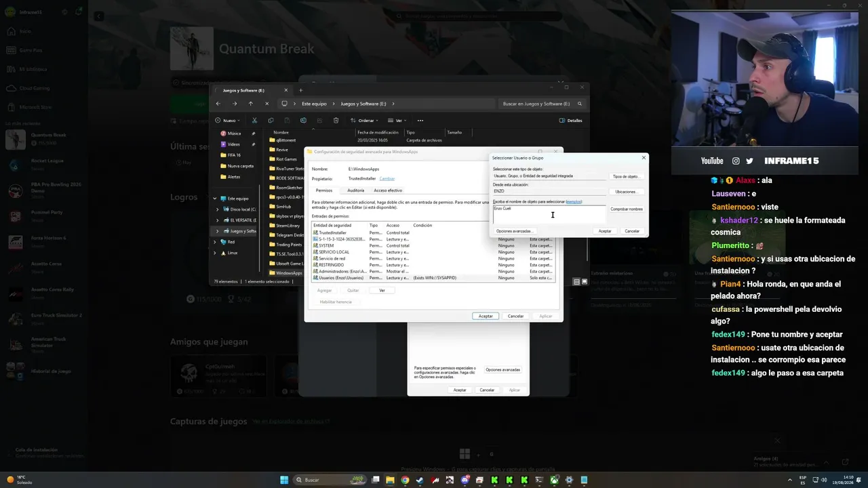
Task: Click the Copy icon in Explorer toolbar
Action: coord(271,121)
